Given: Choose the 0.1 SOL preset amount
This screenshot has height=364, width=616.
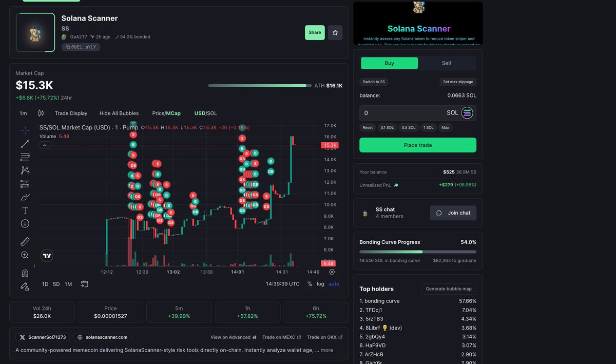Looking at the screenshot, I should 387,127.
